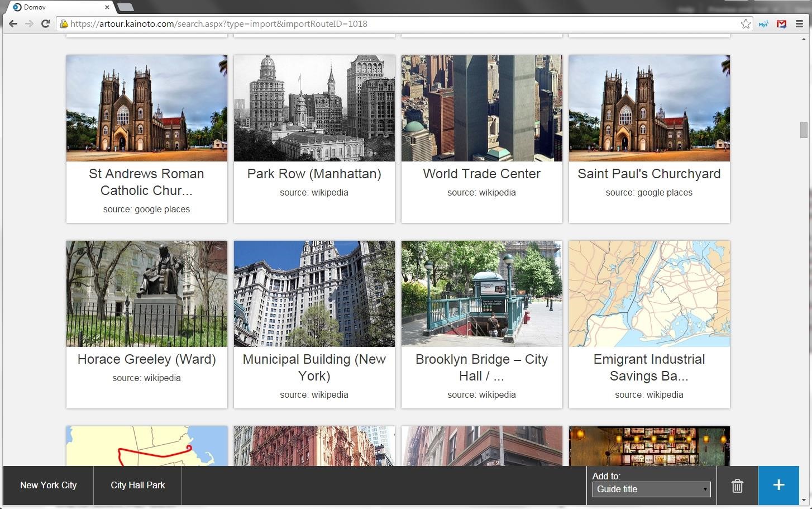Select the Emigrant Industrial Savings map image
The image size is (812, 509).
tap(649, 293)
